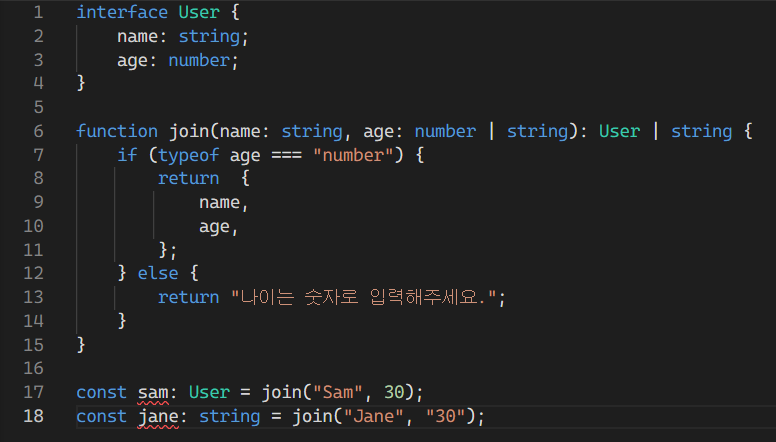This screenshot has width=776, height=442.
Task: Click the 'join' call on line 18
Action: (x=312, y=416)
